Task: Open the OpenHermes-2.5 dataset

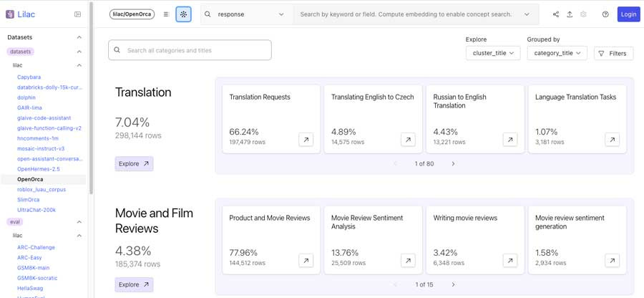Action: coord(39,169)
